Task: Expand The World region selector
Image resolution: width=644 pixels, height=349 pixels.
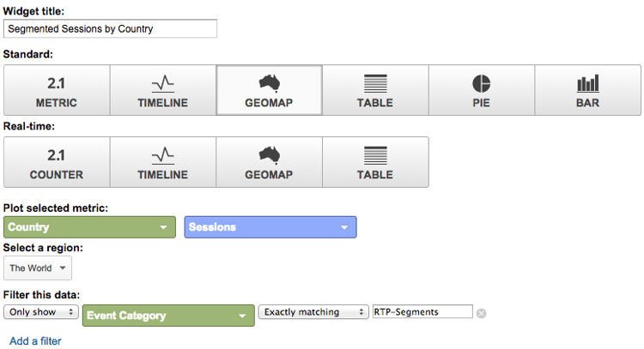Action: (38, 268)
